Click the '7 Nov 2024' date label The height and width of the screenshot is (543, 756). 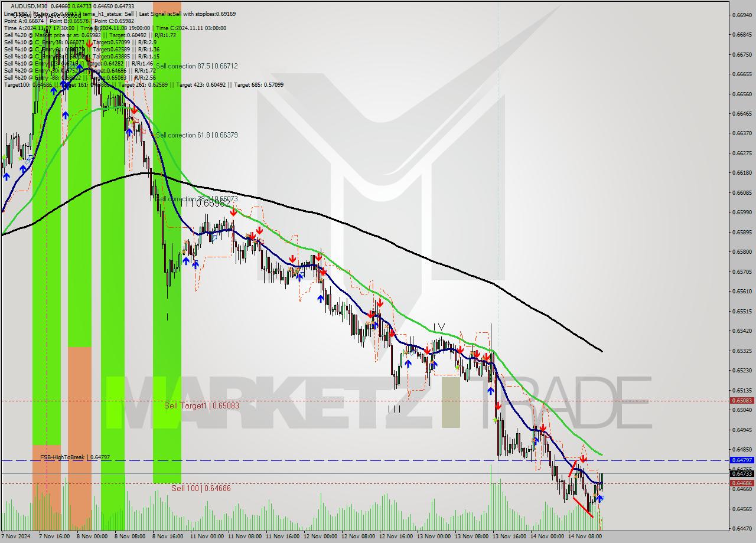click(x=17, y=537)
